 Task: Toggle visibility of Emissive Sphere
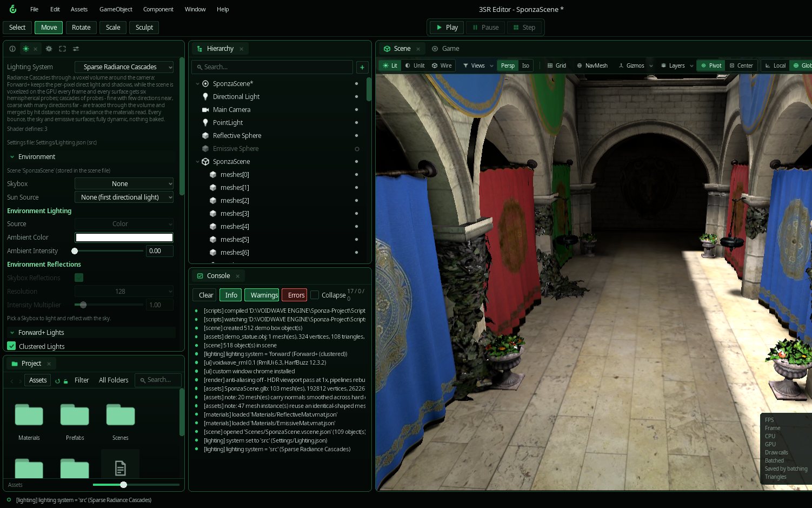pyautogui.click(x=356, y=149)
